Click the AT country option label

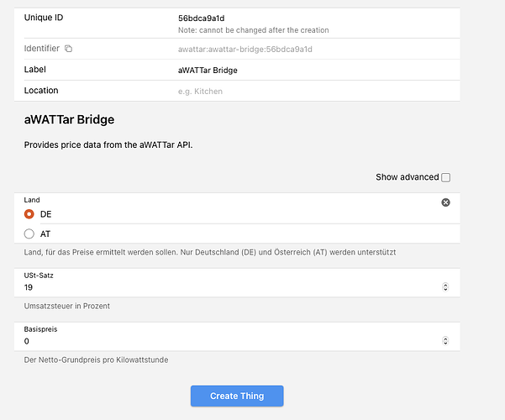[45, 234]
